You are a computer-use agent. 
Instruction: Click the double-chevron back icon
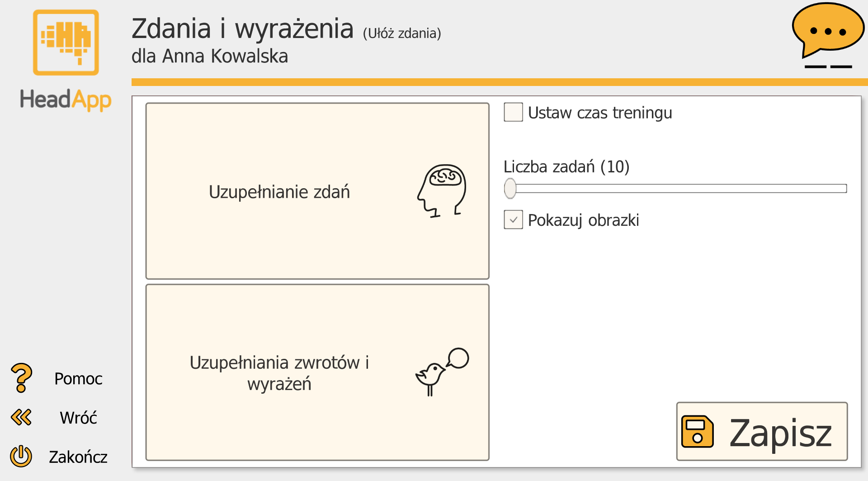click(x=21, y=417)
